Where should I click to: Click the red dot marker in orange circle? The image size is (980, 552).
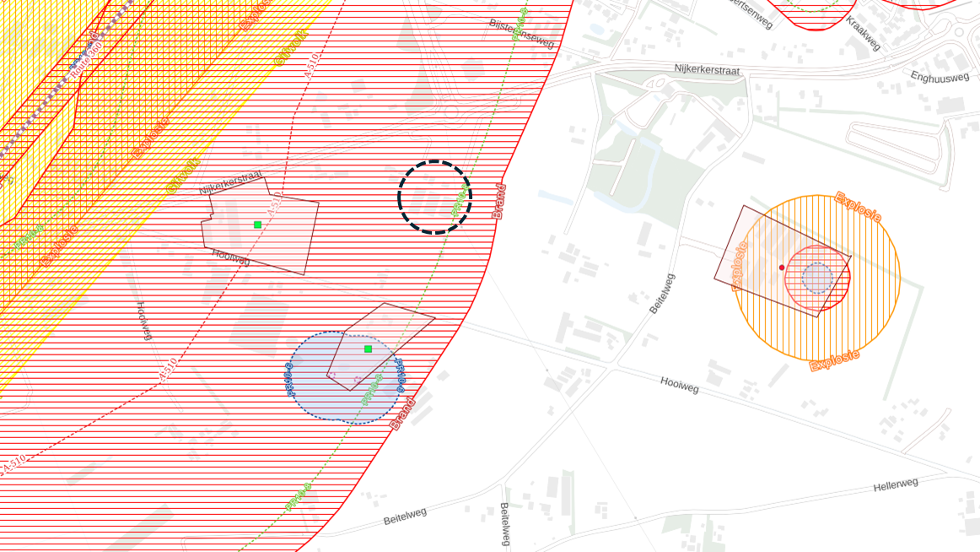click(x=782, y=268)
